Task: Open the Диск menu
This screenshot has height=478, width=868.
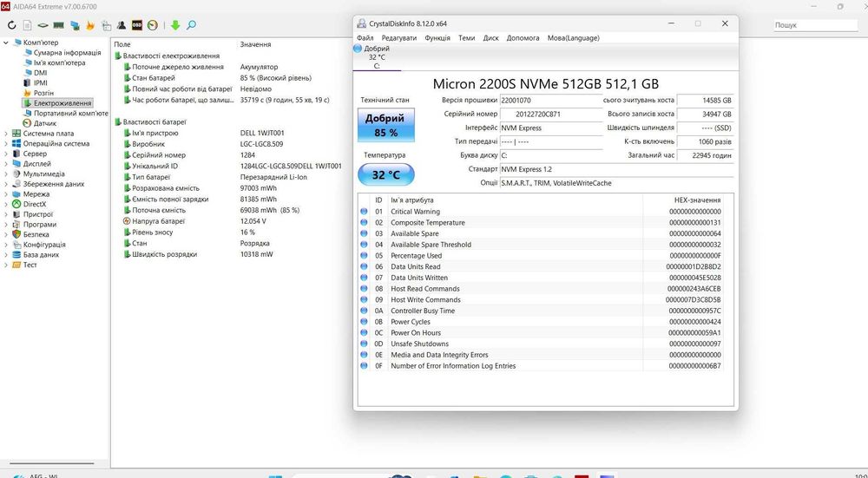Action: point(490,38)
